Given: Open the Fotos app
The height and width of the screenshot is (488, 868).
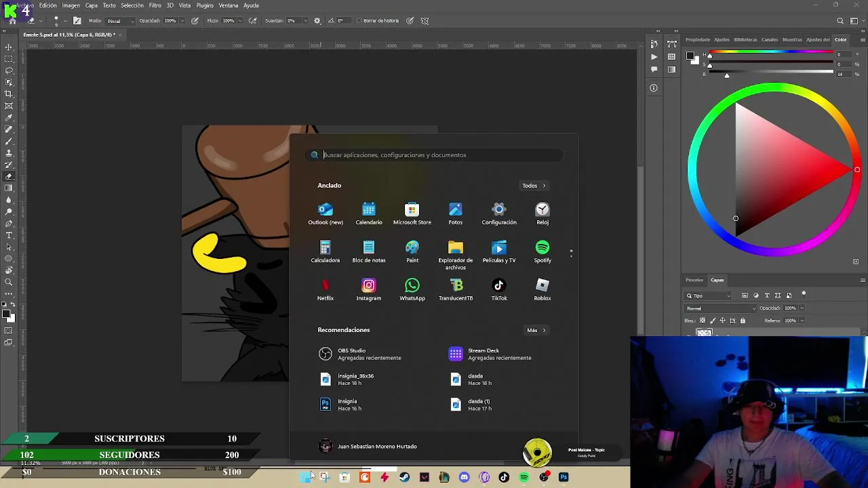Looking at the screenshot, I should [456, 213].
